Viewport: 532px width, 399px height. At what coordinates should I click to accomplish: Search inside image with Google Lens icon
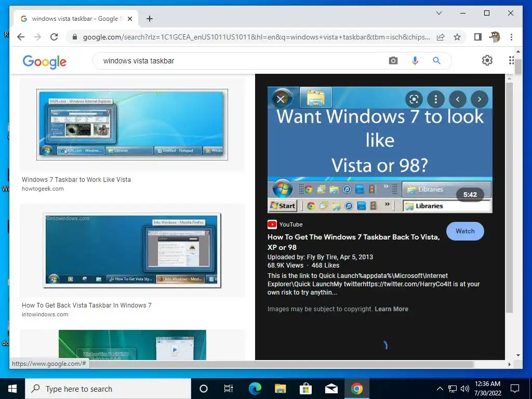click(414, 99)
